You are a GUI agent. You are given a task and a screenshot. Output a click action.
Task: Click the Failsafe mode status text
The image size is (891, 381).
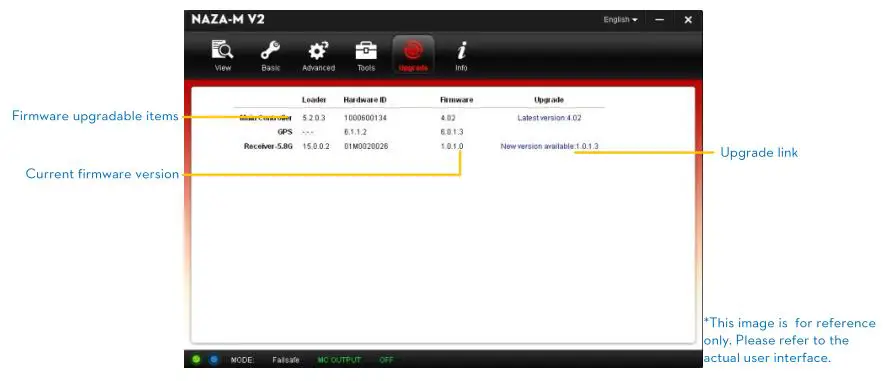coord(285,360)
